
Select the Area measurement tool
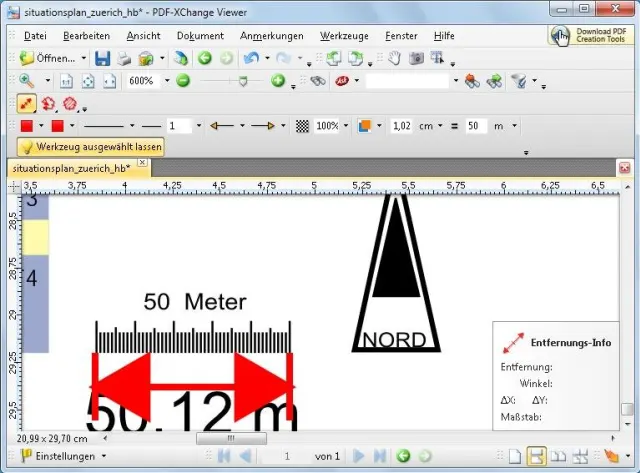pyautogui.click(x=70, y=103)
